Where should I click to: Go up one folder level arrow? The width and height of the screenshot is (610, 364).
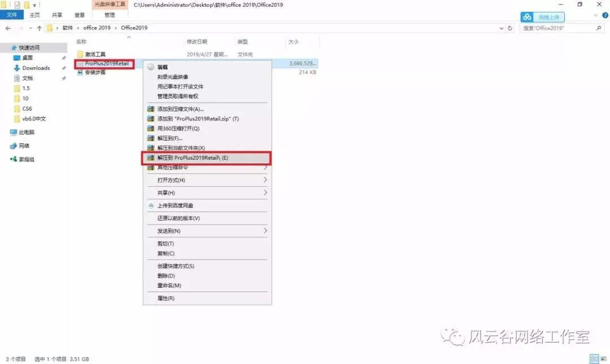pyautogui.click(x=40, y=28)
